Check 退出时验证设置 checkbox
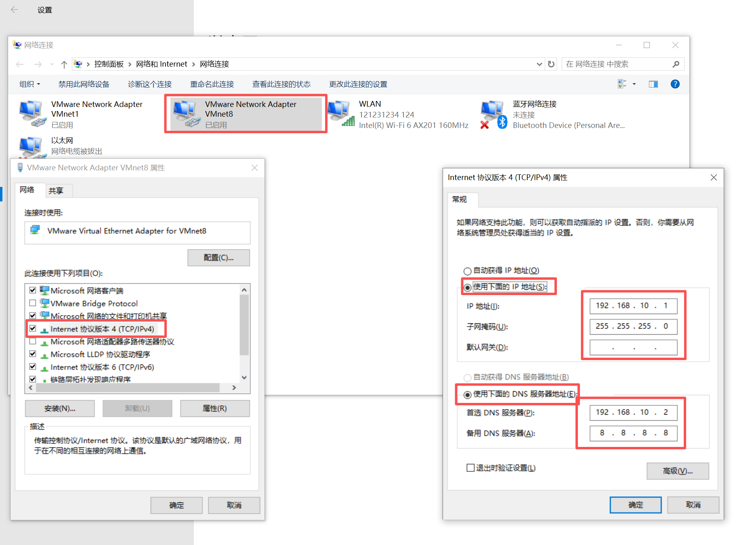Screen dimensions: 756x545 tap(470, 468)
